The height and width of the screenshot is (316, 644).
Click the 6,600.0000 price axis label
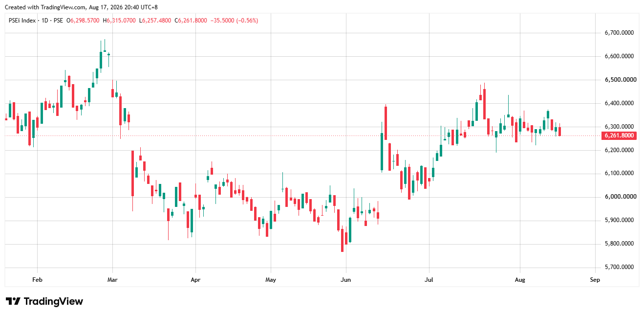[x=619, y=56]
